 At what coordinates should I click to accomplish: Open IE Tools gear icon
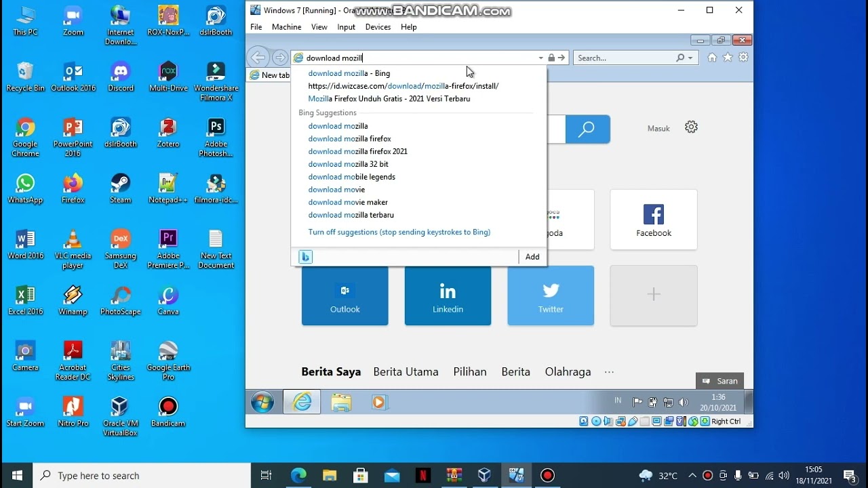click(743, 58)
